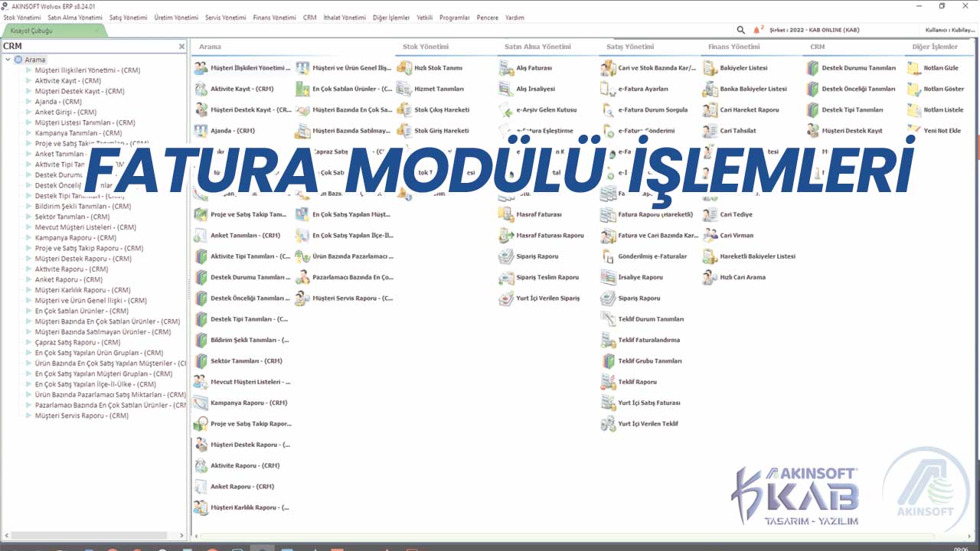Viewport: 980px width, 551px height.
Task: Click the CRM search input field
Action: (x=88, y=47)
